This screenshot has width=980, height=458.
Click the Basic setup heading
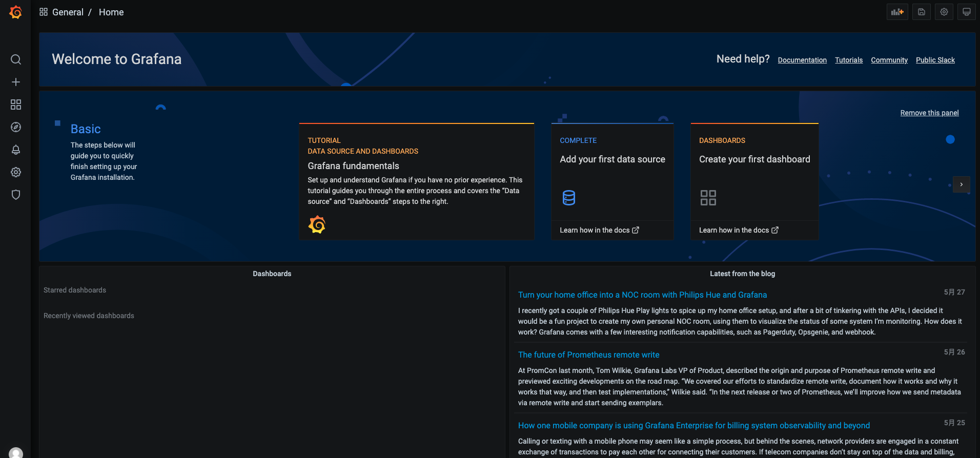coord(86,129)
